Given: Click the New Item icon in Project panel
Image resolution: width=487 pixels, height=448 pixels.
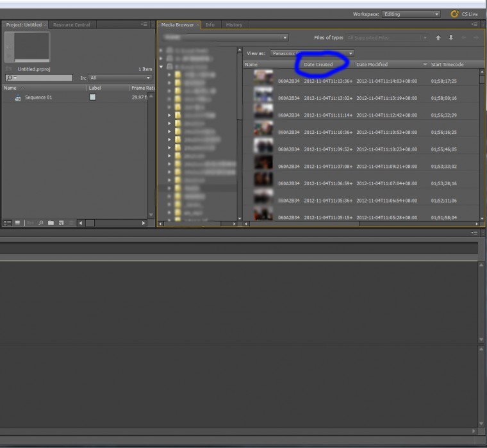Looking at the screenshot, I should [x=61, y=223].
